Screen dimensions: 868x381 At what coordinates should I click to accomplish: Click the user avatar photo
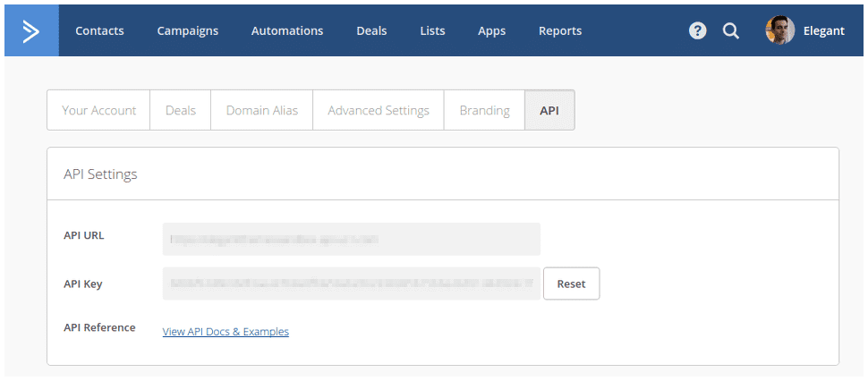(x=779, y=30)
